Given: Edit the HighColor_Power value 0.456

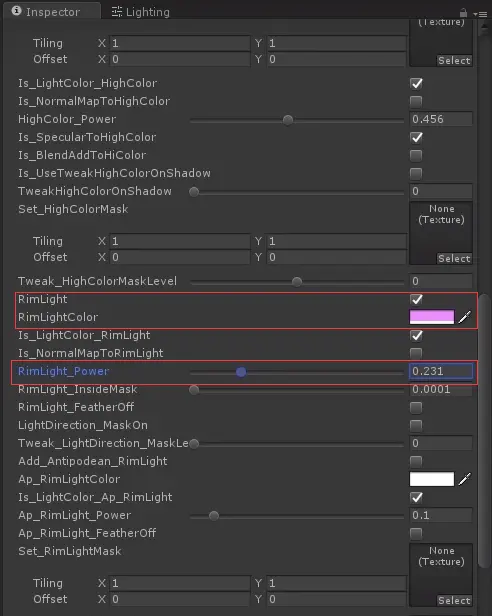Looking at the screenshot, I should click(x=441, y=119).
